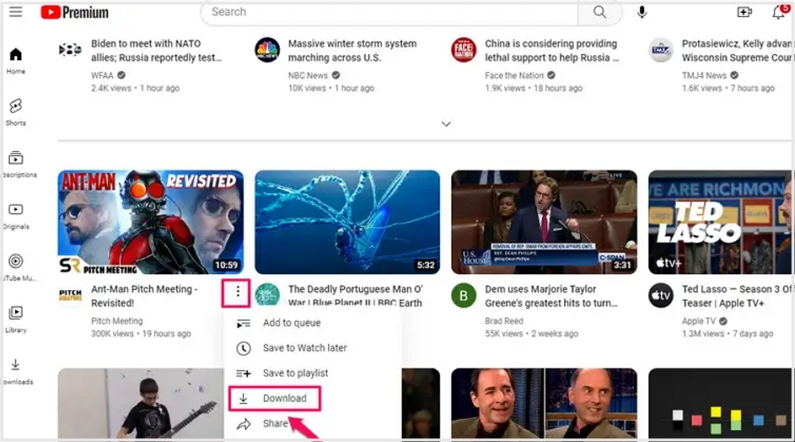Open the C-SPAN House video thumbnail
This screenshot has height=442, width=795.
[x=544, y=222]
